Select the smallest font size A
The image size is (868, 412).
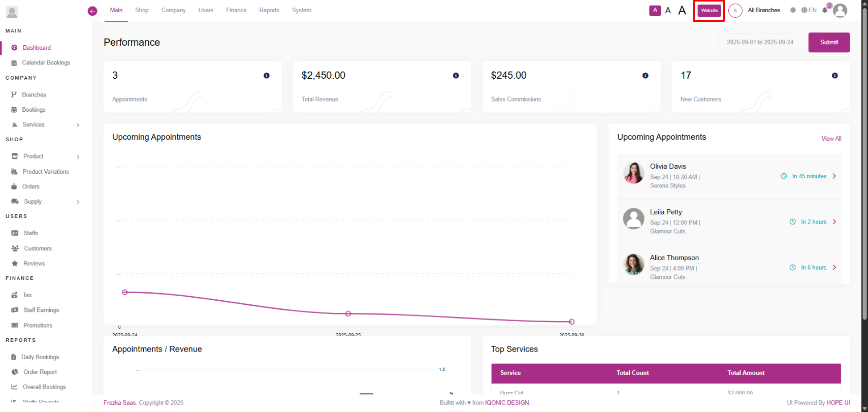click(x=655, y=10)
